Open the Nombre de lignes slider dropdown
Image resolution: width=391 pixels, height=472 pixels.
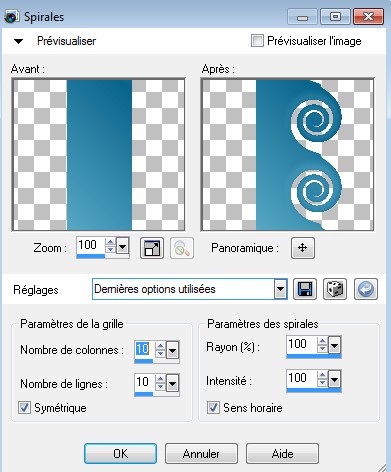172,383
